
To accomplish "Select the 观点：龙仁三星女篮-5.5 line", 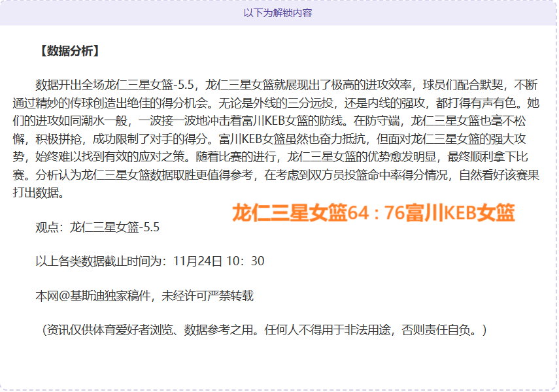I will point(97,227).
